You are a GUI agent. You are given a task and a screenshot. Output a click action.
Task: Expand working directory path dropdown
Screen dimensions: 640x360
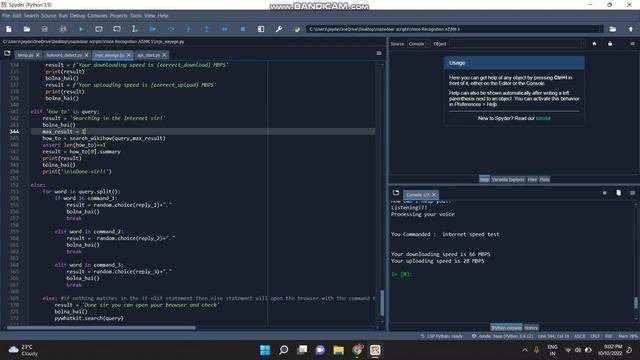(x=600, y=29)
